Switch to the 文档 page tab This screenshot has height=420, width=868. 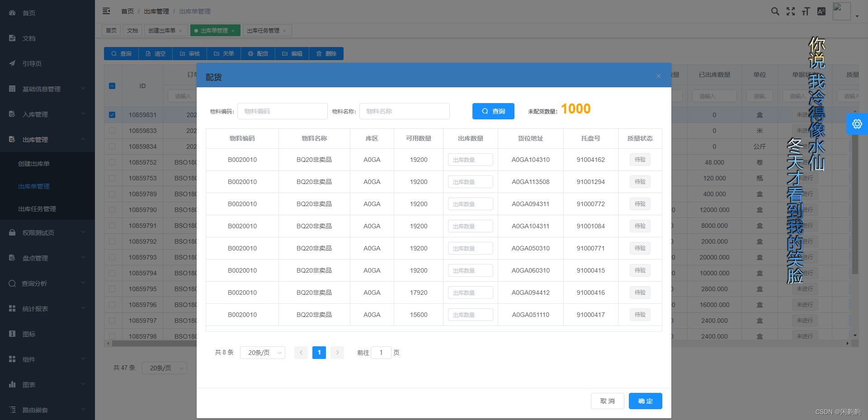[132, 31]
